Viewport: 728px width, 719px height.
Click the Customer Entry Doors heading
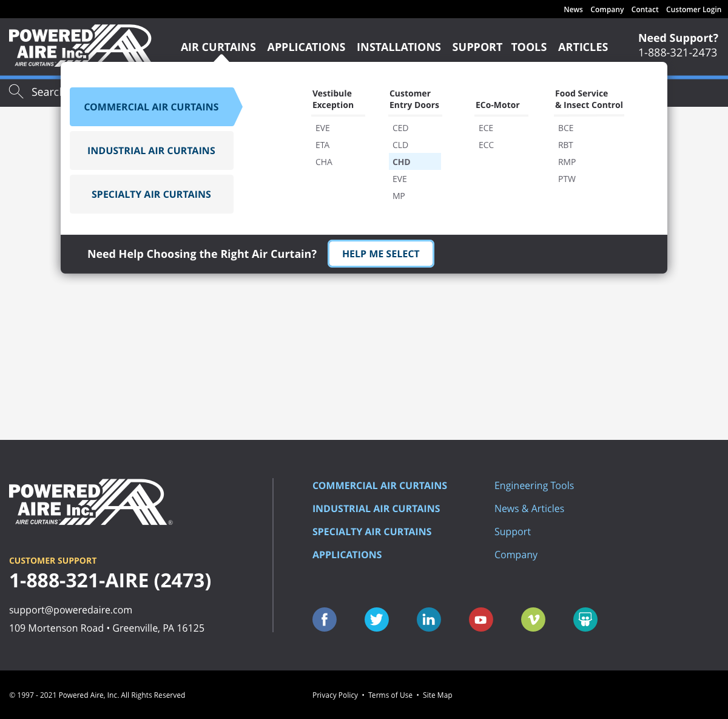pos(414,99)
